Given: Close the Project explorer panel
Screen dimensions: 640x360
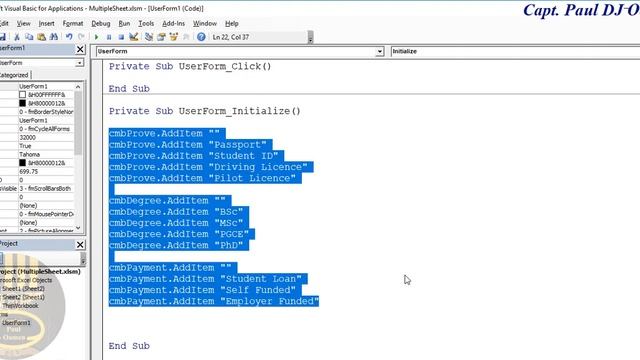Looking at the screenshot, I should [x=80, y=244].
